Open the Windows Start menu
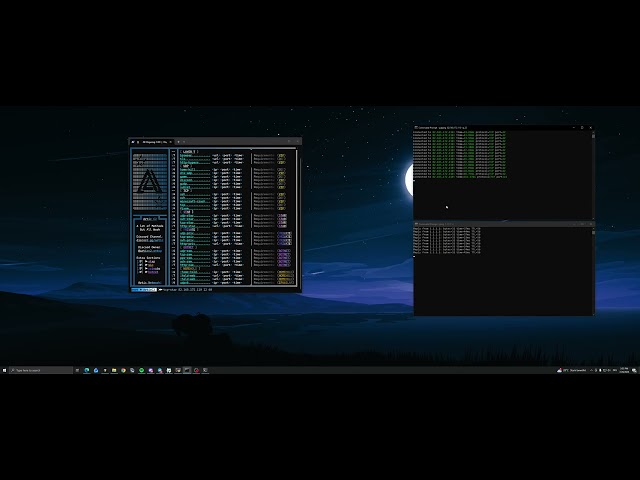This screenshot has height=480, width=640. [x=4, y=370]
